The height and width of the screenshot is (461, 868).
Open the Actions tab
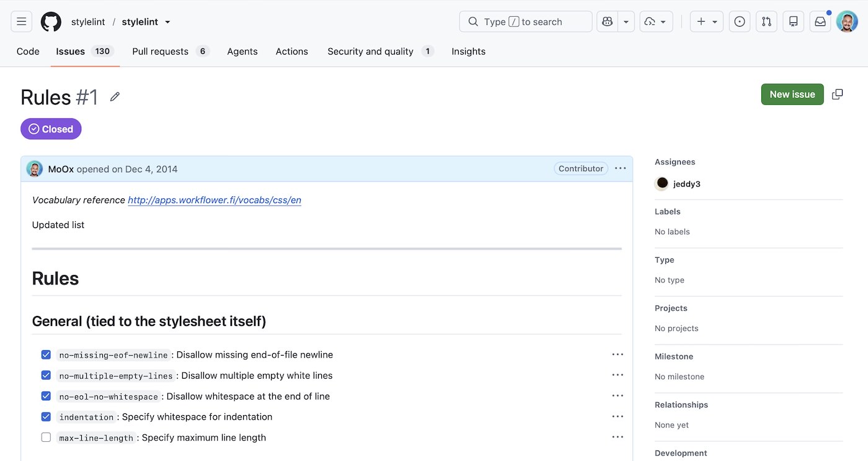point(292,51)
